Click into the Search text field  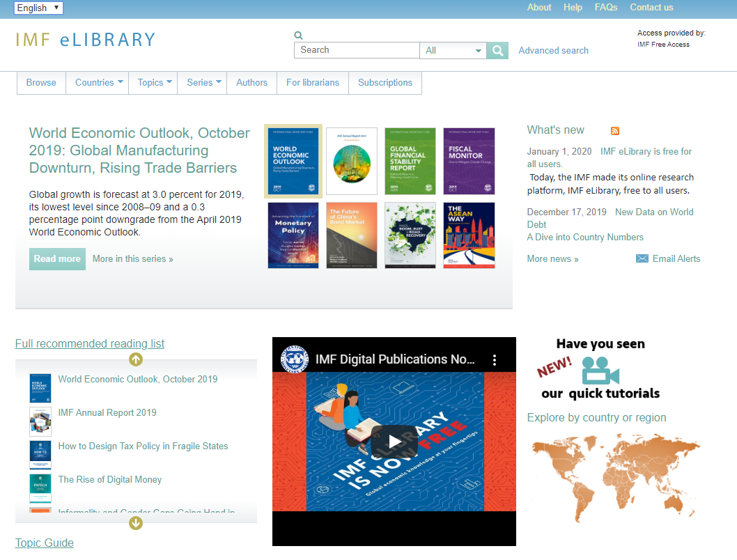pos(357,50)
